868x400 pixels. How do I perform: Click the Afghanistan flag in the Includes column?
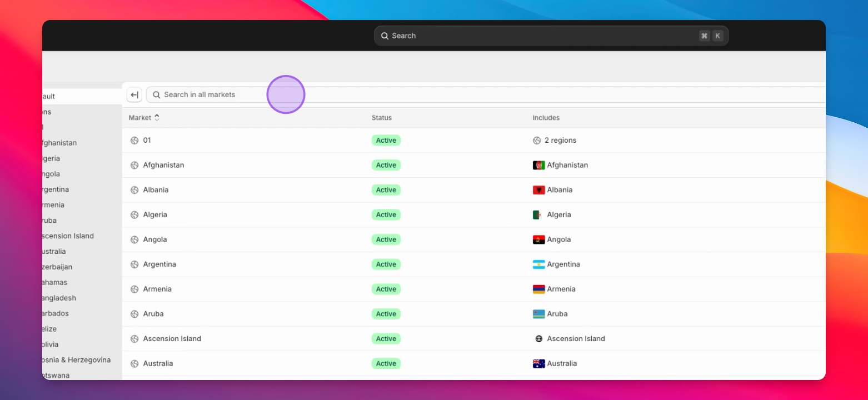point(538,165)
